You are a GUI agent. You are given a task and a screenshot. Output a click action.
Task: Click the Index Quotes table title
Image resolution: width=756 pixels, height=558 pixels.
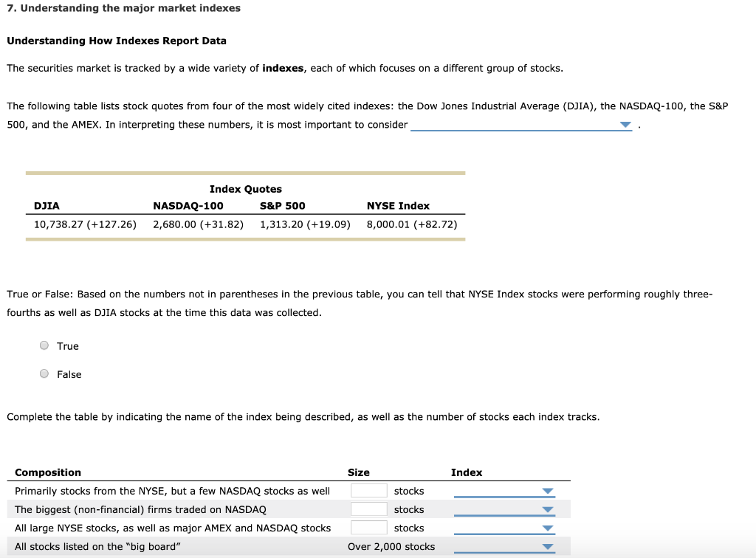pos(246,189)
